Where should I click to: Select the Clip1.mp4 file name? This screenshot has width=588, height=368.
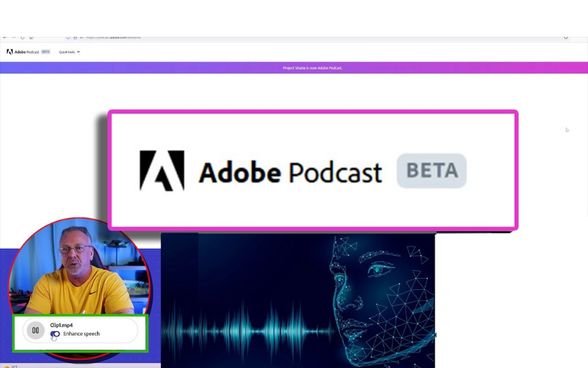click(61, 325)
